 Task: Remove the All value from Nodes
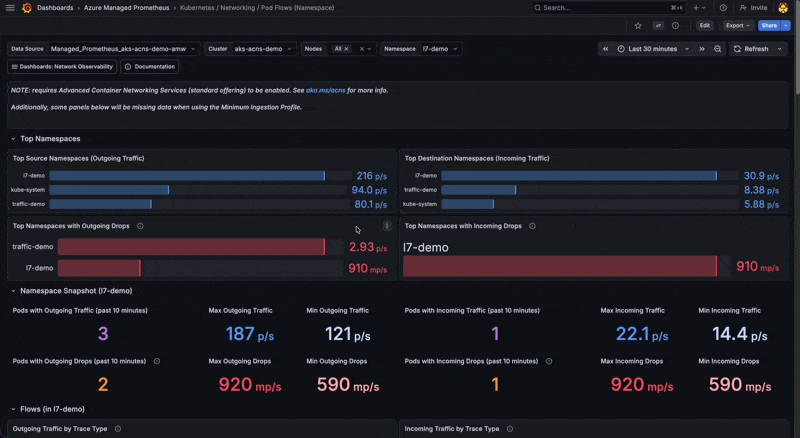(x=346, y=49)
